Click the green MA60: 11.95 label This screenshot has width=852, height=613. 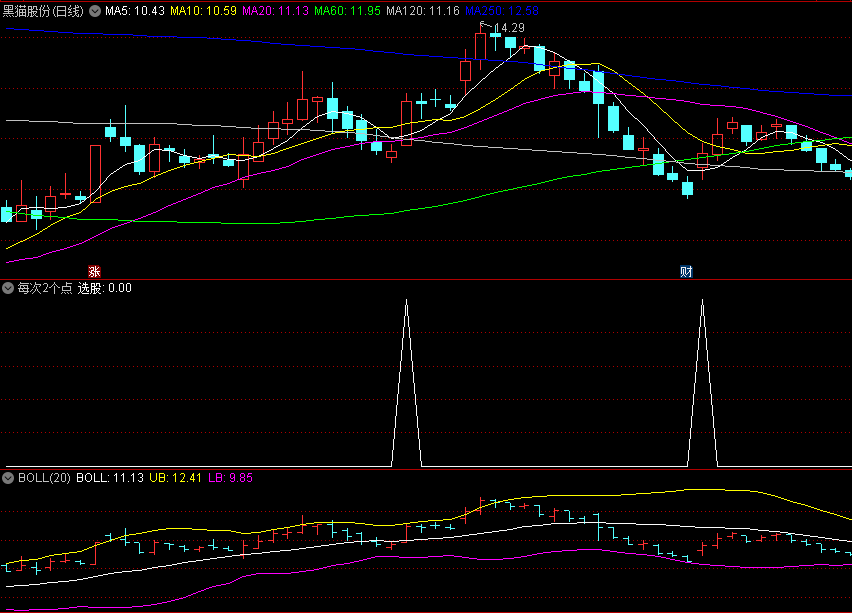[348, 11]
